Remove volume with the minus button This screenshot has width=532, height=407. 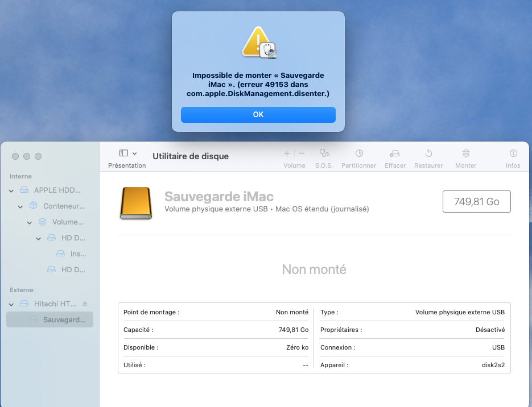pyautogui.click(x=302, y=153)
